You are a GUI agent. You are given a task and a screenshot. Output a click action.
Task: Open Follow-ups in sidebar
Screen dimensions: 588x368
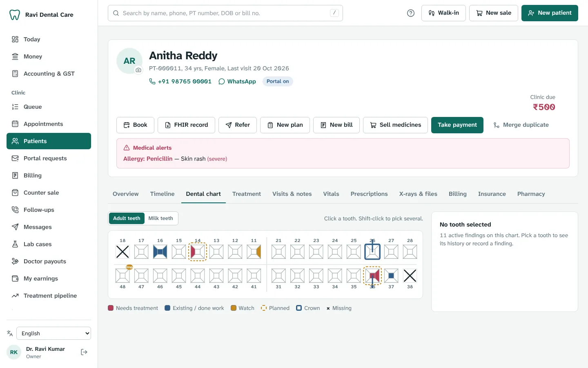coord(49,210)
